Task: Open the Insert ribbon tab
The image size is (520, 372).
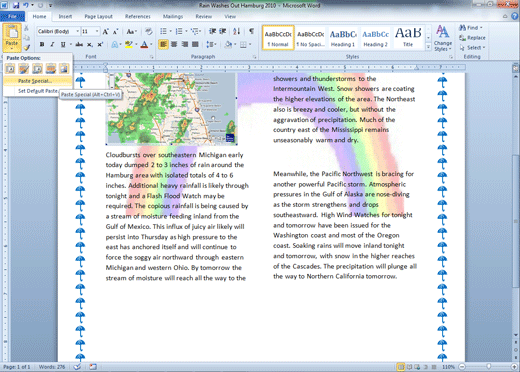Action: (65, 16)
